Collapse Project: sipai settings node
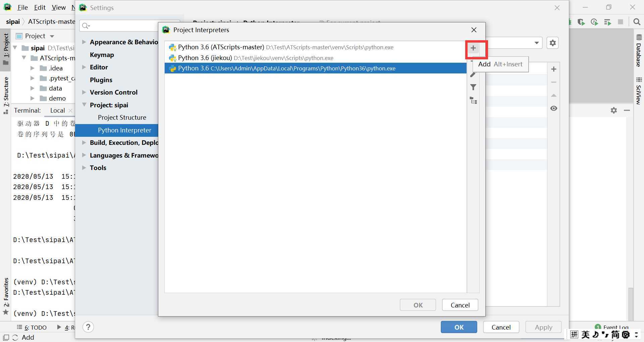Viewport: 644px width, 342px height. click(x=84, y=105)
